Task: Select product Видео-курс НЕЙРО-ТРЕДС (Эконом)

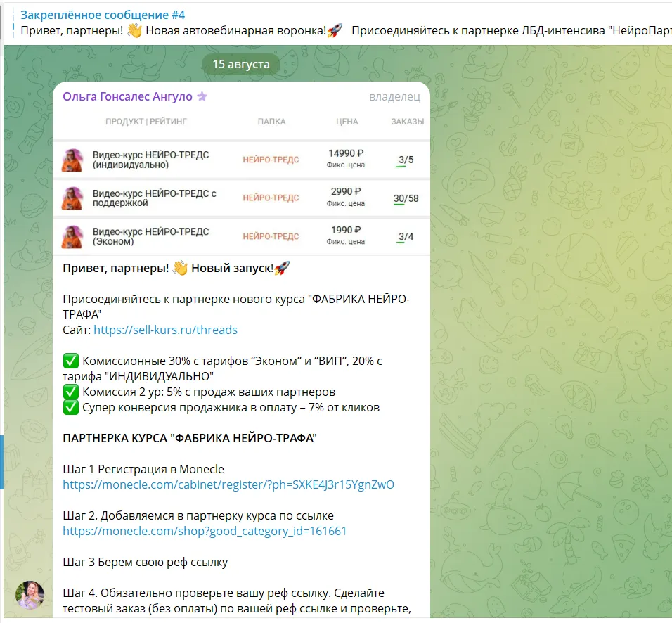Action: (151, 236)
